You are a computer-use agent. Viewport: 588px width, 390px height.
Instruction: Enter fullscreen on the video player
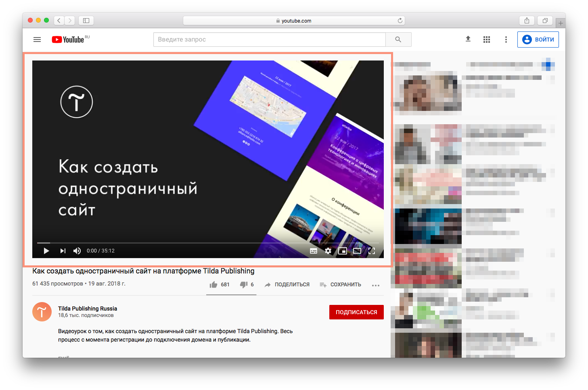click(372, 251)
